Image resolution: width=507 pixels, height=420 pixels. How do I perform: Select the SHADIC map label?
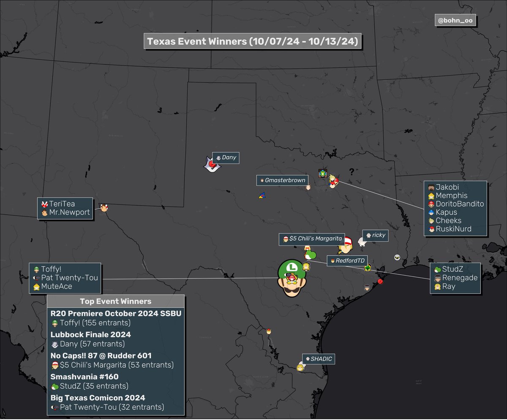point(319,359)
